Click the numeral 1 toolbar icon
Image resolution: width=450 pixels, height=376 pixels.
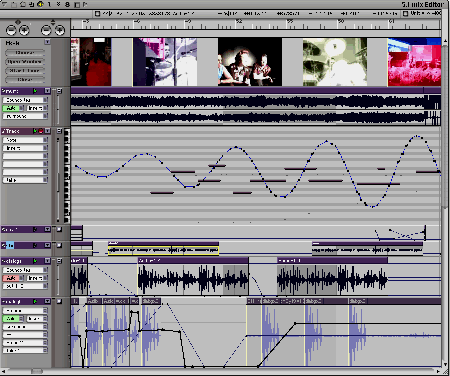(x=49, y=4)
